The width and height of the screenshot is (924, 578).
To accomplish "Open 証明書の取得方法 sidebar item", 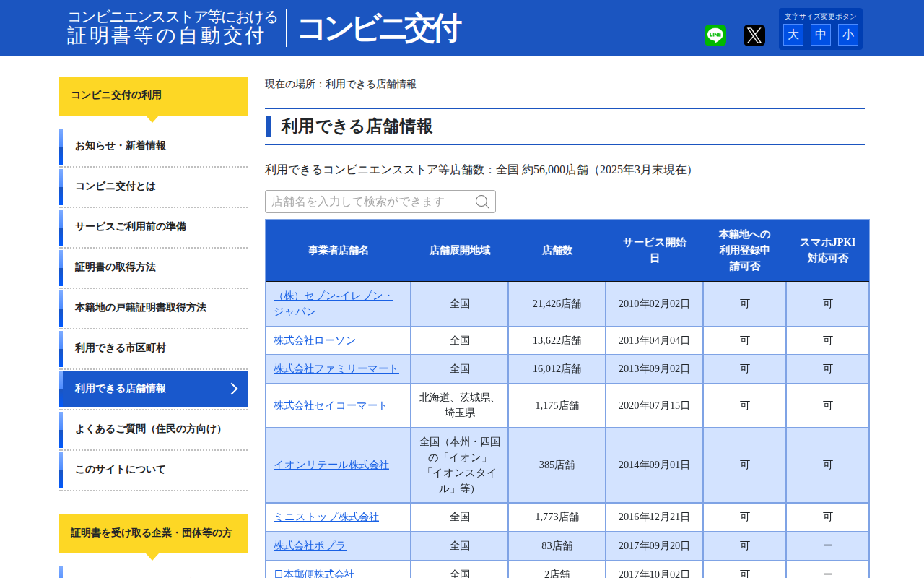I will click(x=115, y=267).
